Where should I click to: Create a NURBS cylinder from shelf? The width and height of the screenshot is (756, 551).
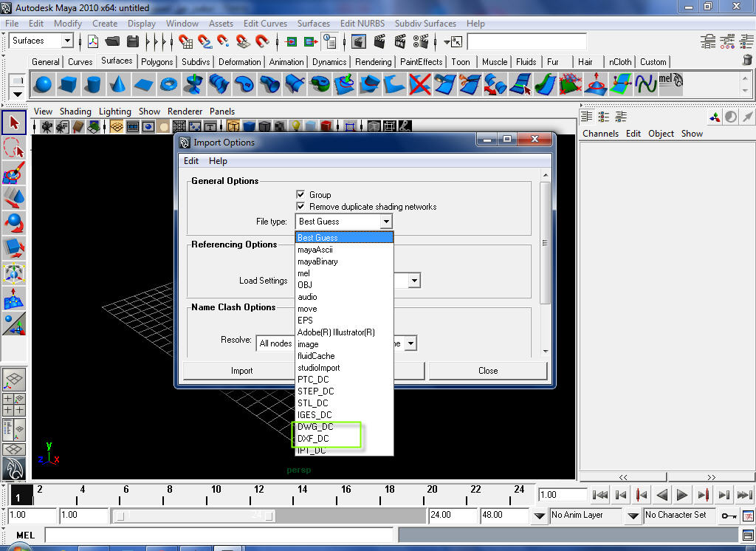[92, 84]
